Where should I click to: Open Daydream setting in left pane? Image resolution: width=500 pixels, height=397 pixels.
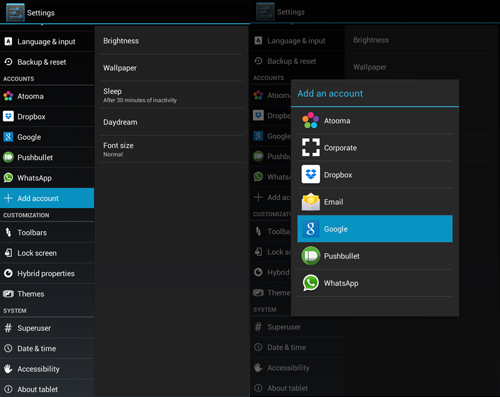point(171,122)
